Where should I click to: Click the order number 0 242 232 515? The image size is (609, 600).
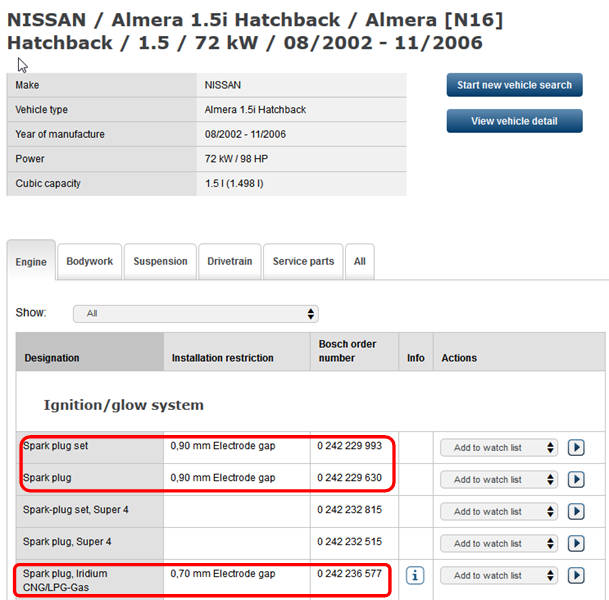[x=349, y=541]
